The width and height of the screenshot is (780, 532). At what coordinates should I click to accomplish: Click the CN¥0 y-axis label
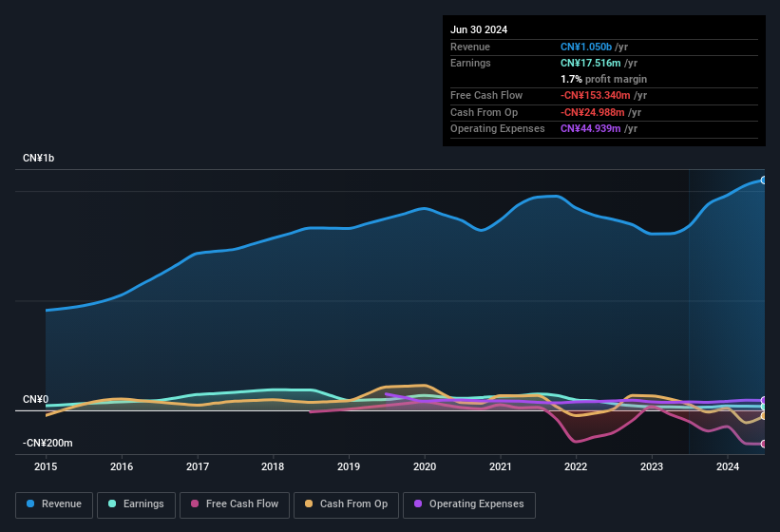tap(35, 399)
